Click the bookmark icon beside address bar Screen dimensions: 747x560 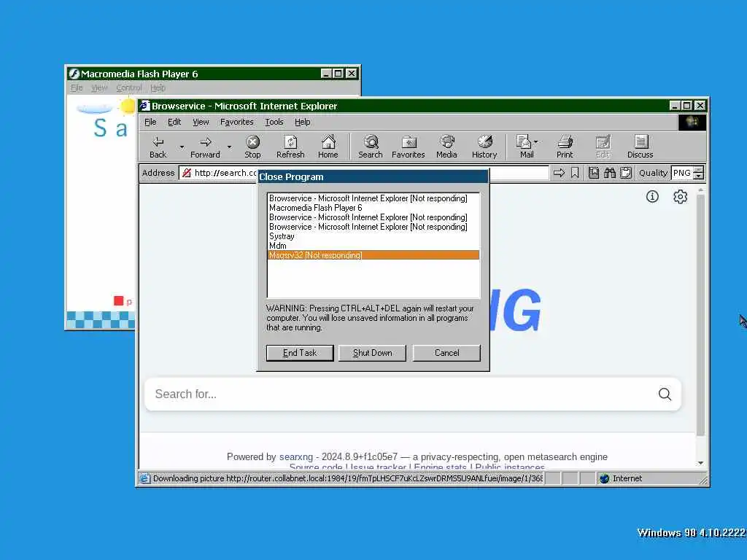point(575,173)
